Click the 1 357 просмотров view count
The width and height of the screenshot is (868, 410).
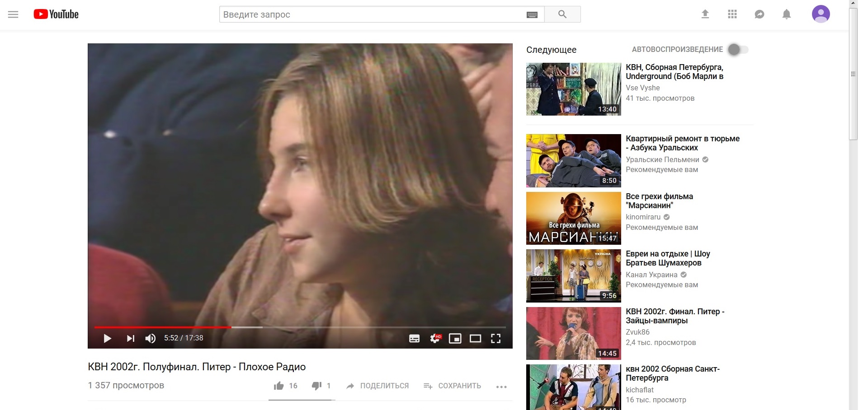point(126,385)
